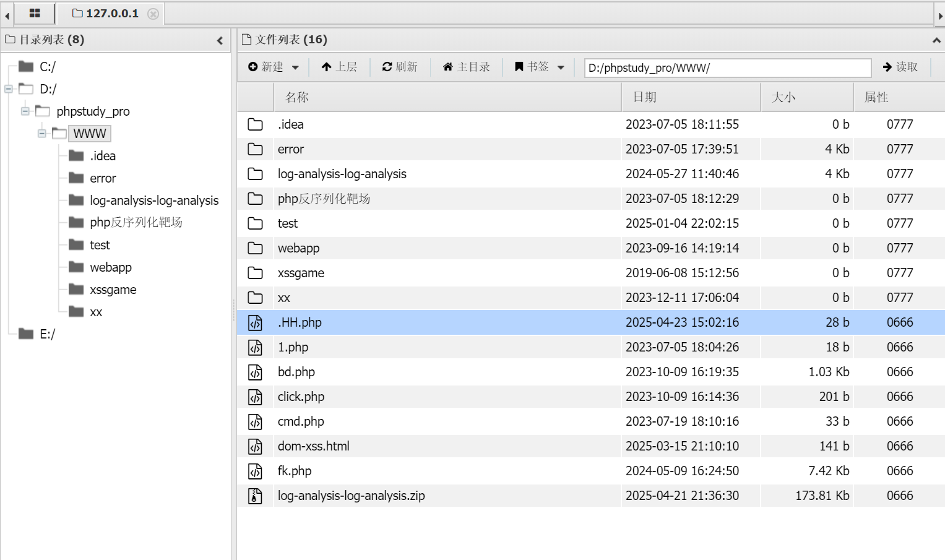Sort files by the 日期 column header

pyautogui.click(x=644, y=97)
